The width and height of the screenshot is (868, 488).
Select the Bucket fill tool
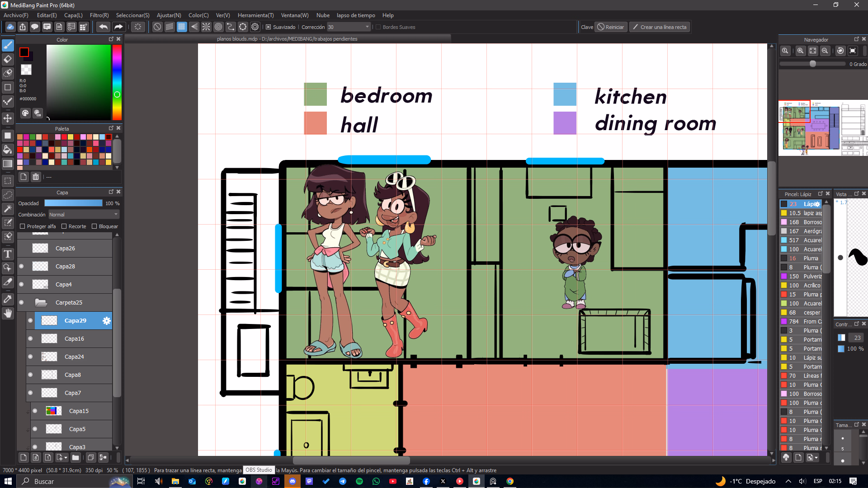point(8,150)
